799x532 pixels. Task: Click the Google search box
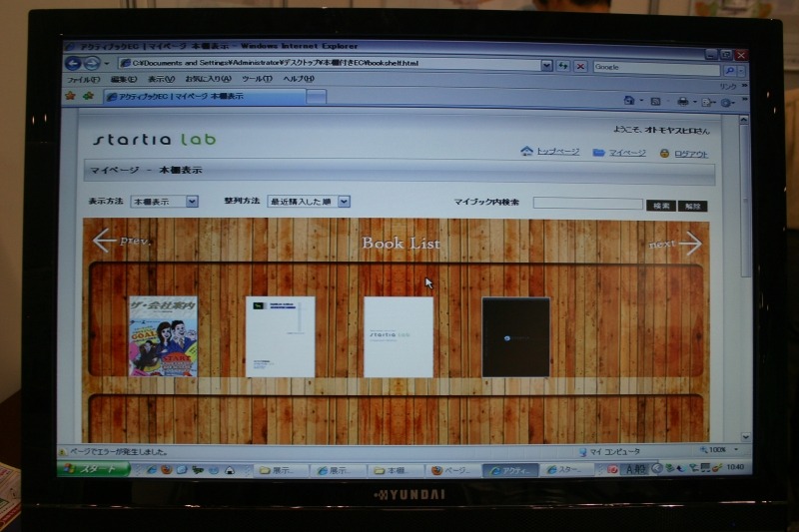(x=656, y=68)
